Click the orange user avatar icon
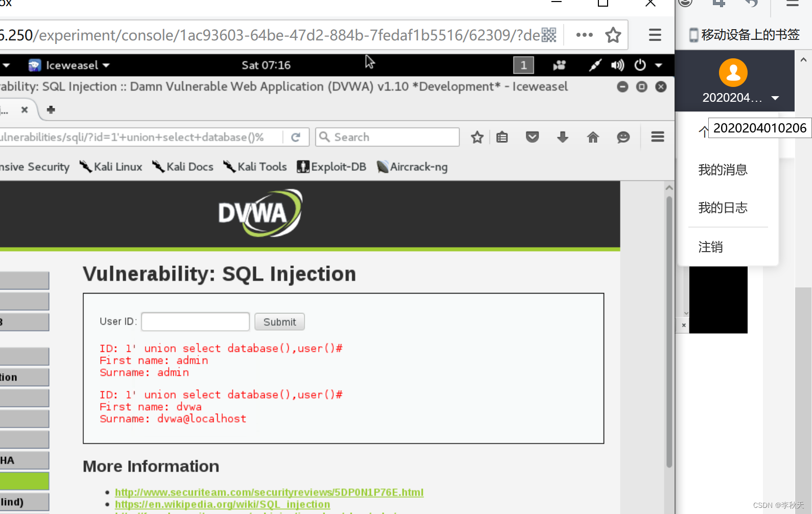The image size is (812, 514). (733, 73)
